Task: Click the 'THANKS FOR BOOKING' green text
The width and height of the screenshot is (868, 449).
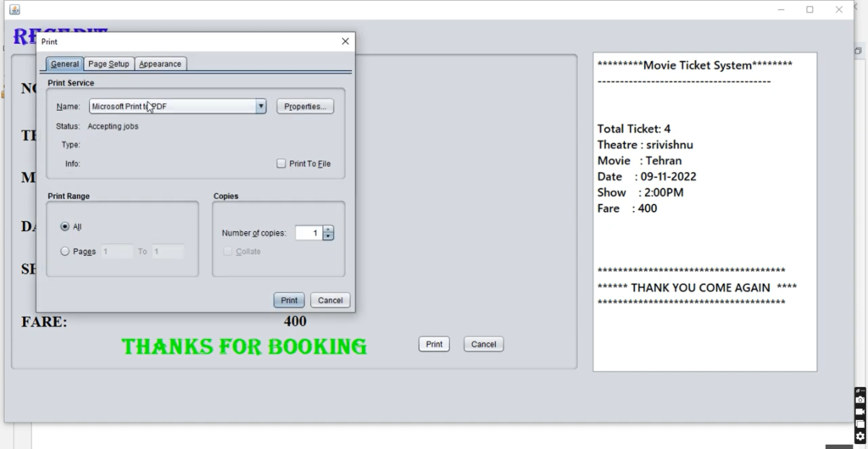Action: (x=244, y=346)
